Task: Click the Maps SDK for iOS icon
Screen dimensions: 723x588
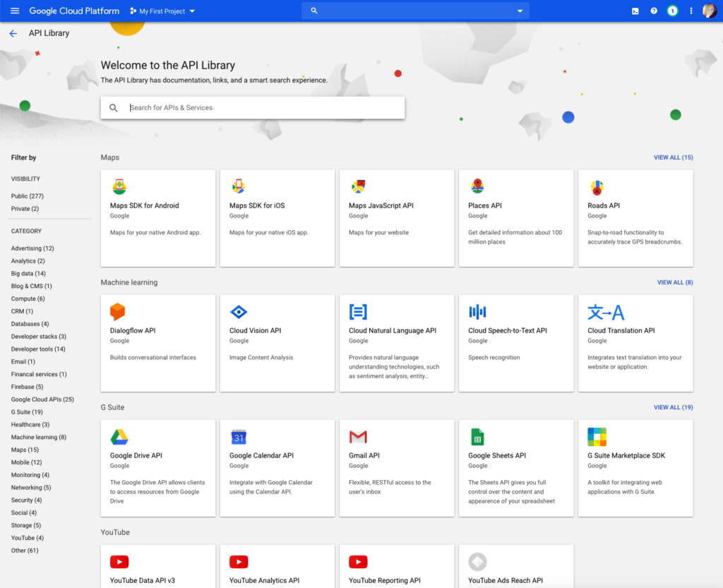Action: pos(239,186)
